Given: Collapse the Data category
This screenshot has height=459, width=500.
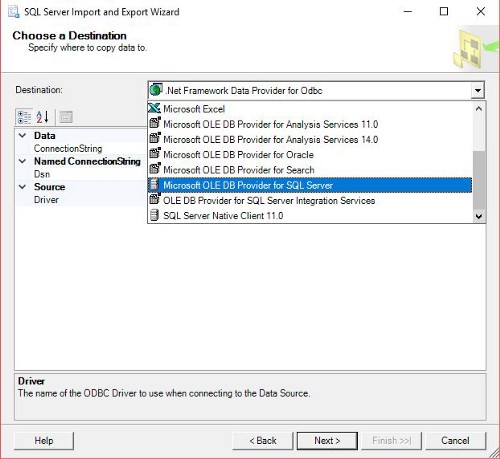Looking at the screenshot, I should [23, 135].
